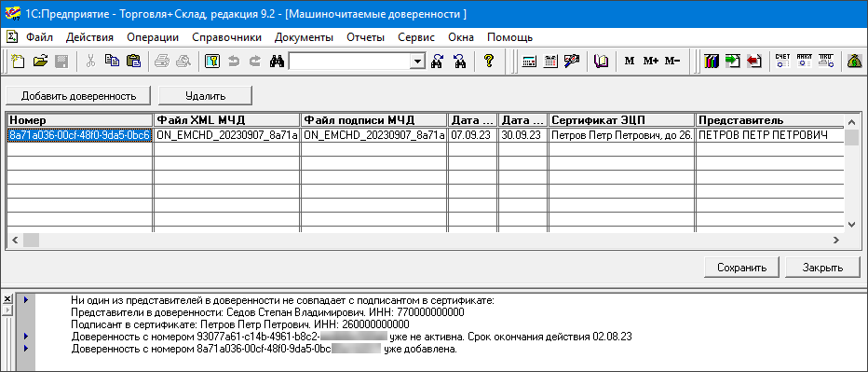
Task: Open the Окна menu
Action: [461, 37]
